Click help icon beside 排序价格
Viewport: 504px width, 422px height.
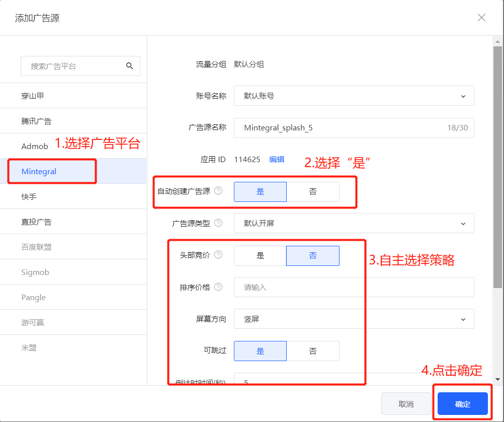click(218, 287)
